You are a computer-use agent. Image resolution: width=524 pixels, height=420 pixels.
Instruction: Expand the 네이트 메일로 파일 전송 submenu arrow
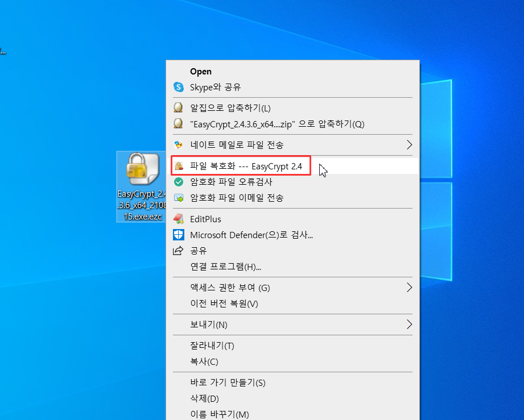click(409, 144)
